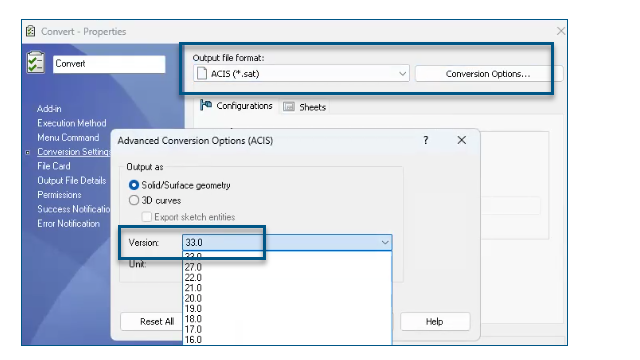Click the Version field showing 33.0
The width and height of the screenshot is (640, 360).
coord(287,242)
